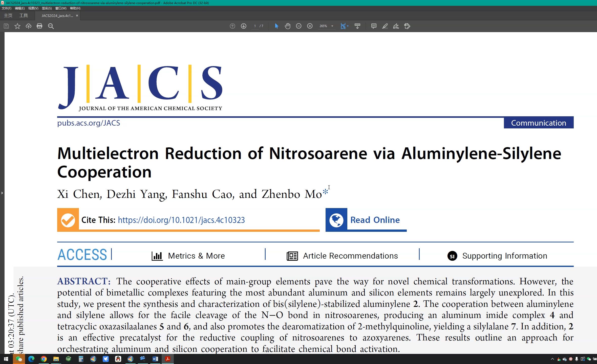Open the 帮助(H) menu
The height and width of the screenshot is (364, 597).
[x=75, y=8]
